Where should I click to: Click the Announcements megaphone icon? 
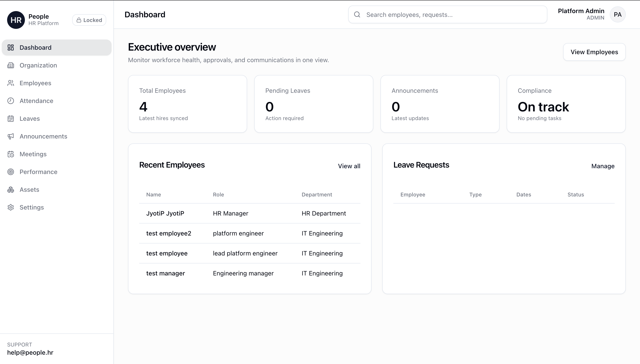(10, 136)
